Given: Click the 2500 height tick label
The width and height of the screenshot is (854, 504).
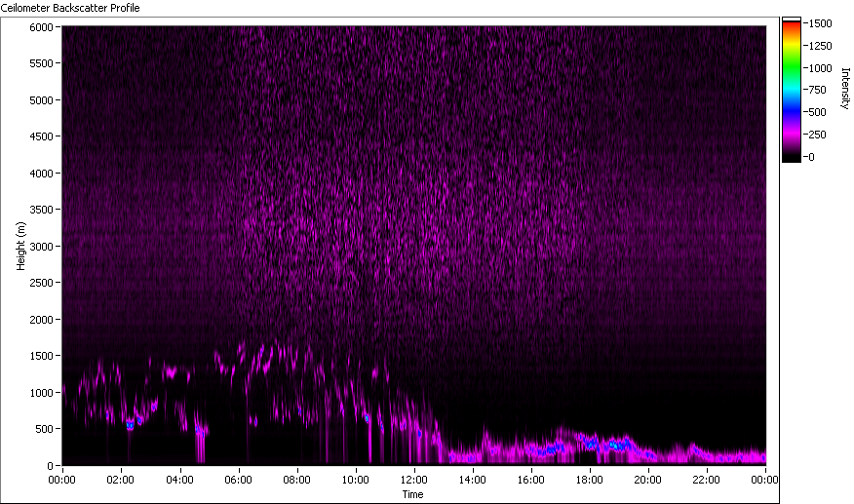Looking at the screenshot, I should point(41,283).
